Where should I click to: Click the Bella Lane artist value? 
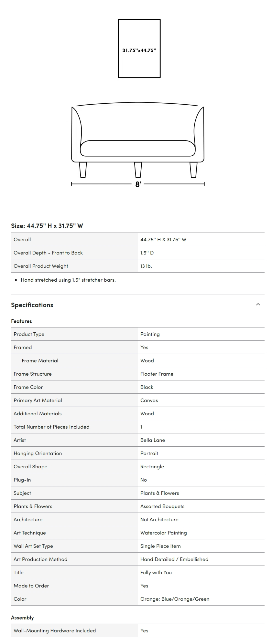[153, 440]
